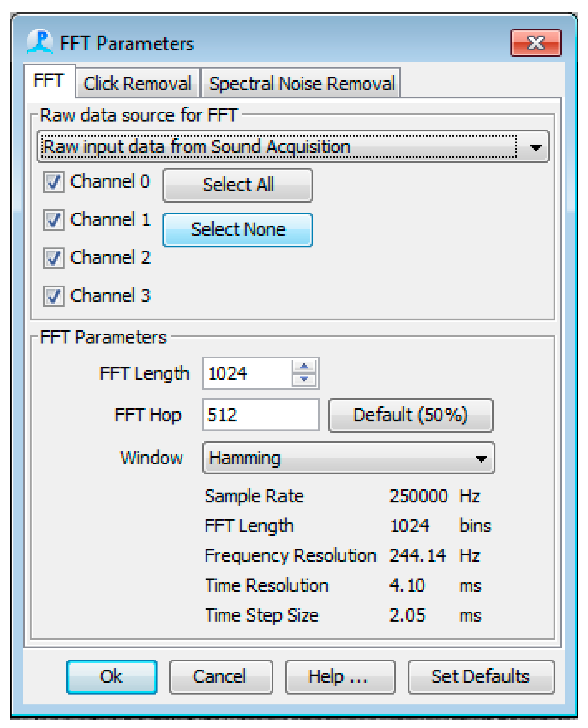Image resolution: width=588 pixels, height=728 pixels.
Task: Close the FFT Parameters dialog
Action: (x=535, y=43)
